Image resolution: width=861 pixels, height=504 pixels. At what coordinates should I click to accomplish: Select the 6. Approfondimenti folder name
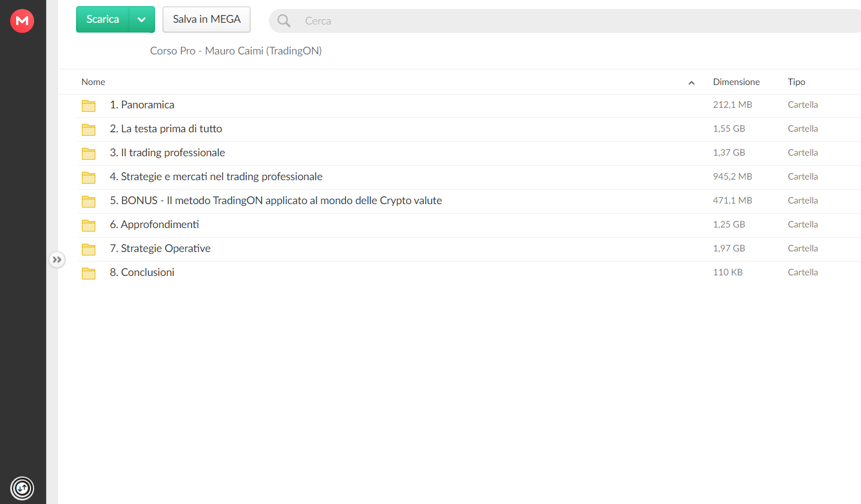pos(154,224)
